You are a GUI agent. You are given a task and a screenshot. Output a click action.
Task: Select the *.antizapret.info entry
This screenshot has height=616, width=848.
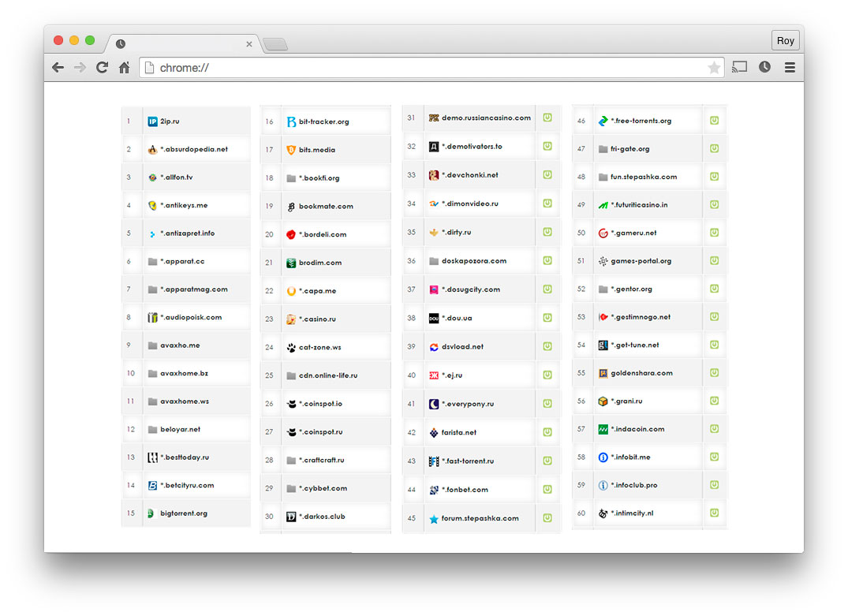(x=186, y=233)
